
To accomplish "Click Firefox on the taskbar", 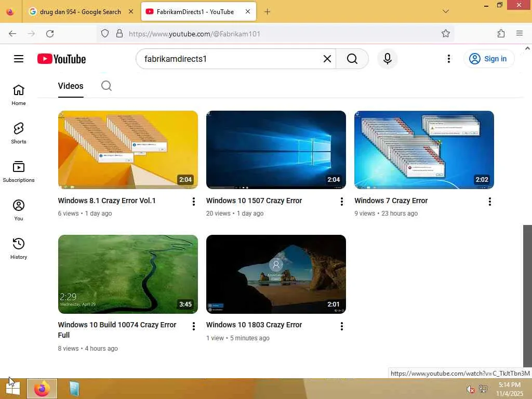I will tap(42, 389).
